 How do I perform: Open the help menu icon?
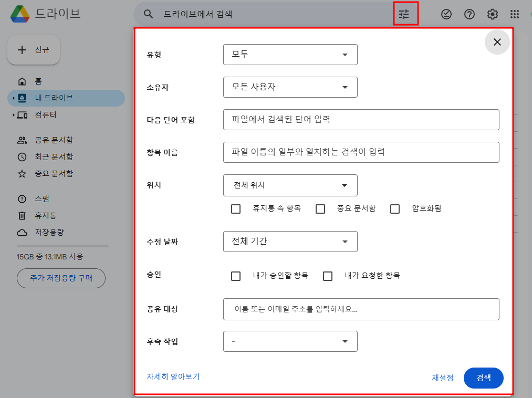click(x=469, y=14)
